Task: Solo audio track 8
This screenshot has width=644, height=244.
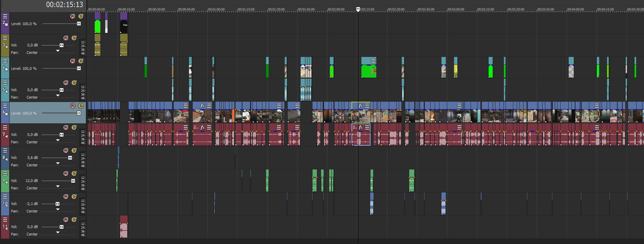Action: 74,151
